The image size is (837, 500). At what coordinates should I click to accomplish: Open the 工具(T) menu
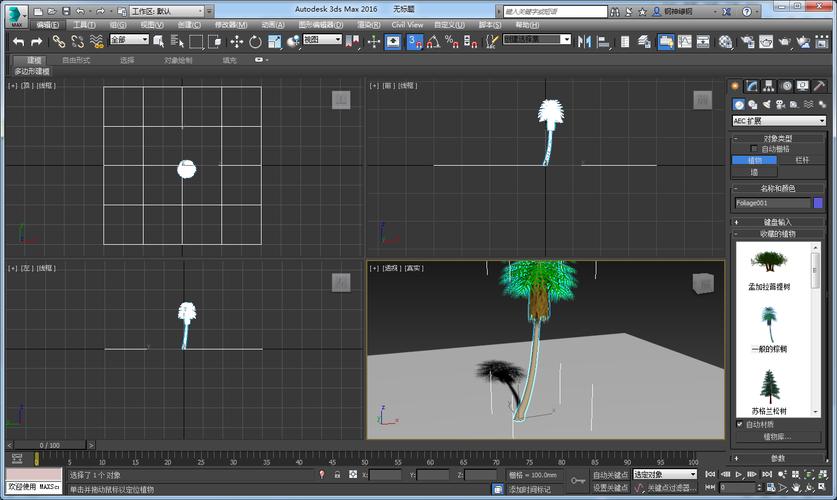[x=84, y=25]
